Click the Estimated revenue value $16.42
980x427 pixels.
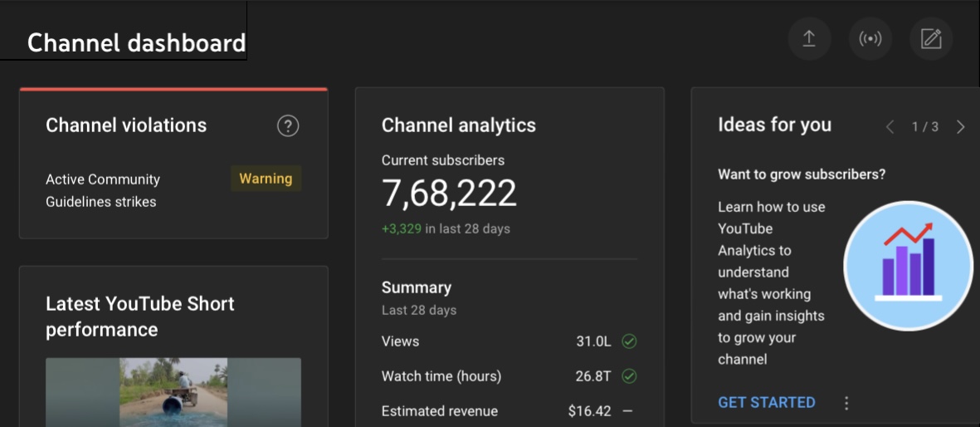pos(589,411)
